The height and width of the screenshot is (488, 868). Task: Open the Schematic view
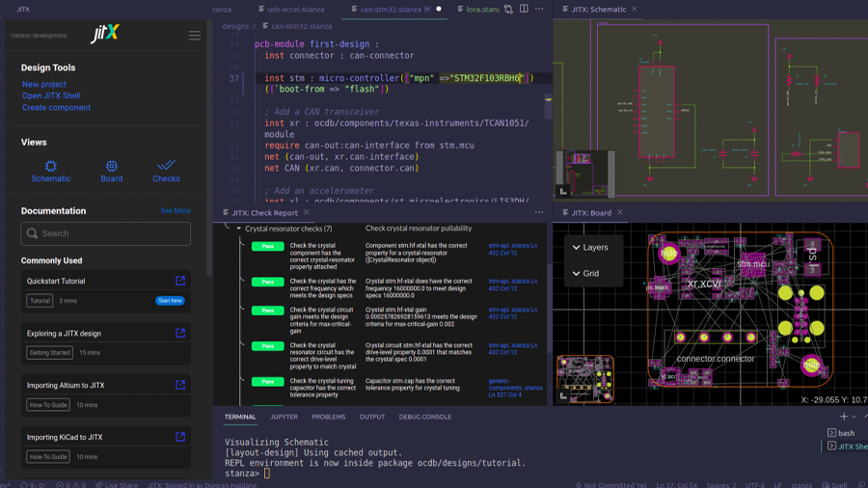[x=51, y=172]
